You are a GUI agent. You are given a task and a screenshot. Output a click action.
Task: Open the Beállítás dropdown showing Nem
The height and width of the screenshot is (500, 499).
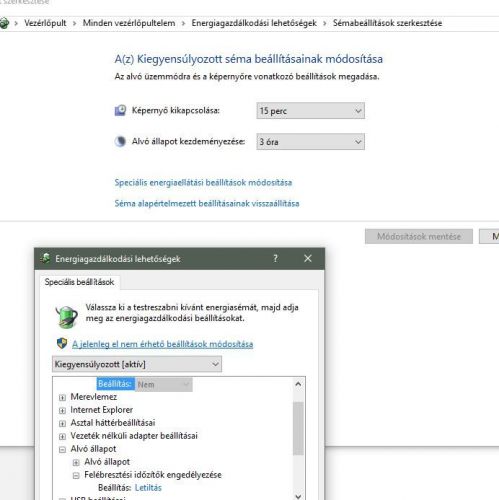point(164,384)
